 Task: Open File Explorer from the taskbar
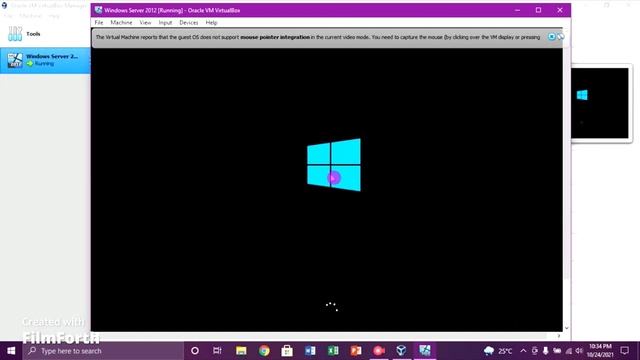[x=241, y=351]
